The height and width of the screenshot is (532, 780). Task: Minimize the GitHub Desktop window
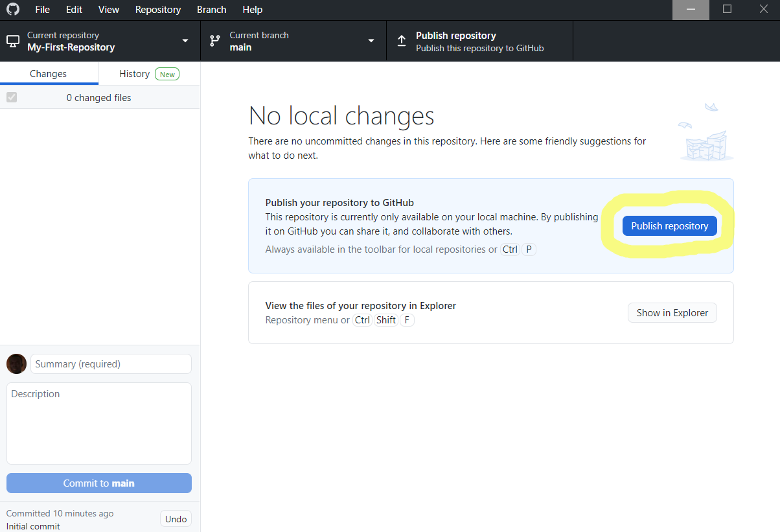point(691,10)
